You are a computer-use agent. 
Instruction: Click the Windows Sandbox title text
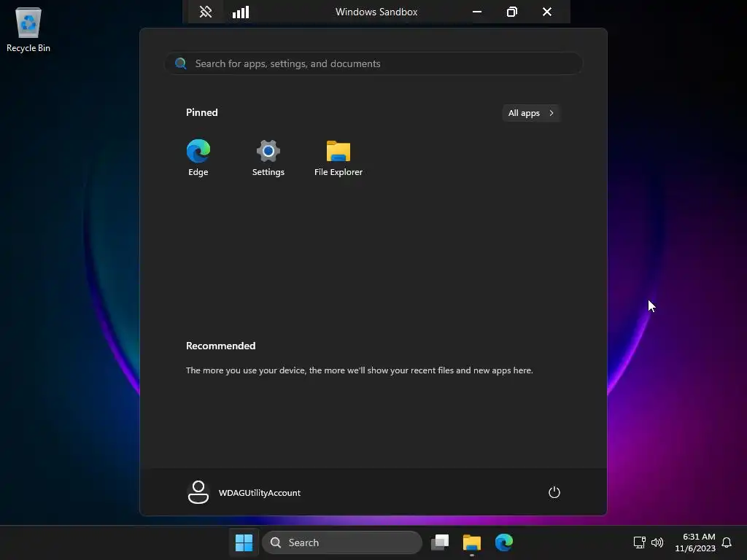pos(376,12)
